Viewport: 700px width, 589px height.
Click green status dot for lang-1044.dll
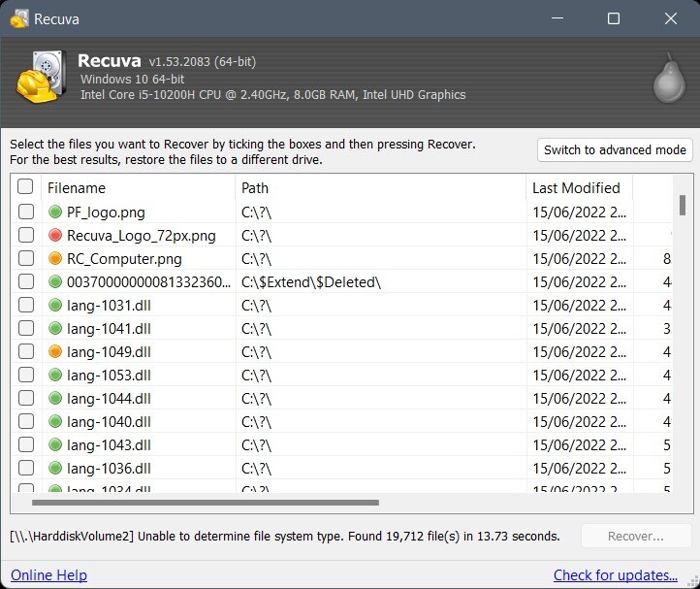55,398
